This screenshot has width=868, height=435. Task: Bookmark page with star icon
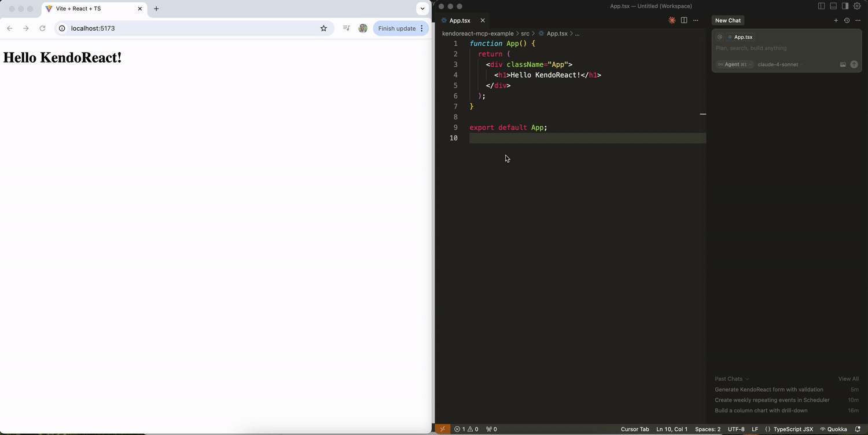tap(323, 28)
